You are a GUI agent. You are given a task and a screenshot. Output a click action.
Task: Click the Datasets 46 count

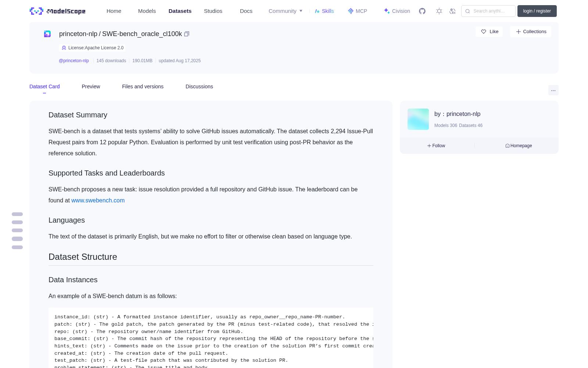(x=471, y=125)
